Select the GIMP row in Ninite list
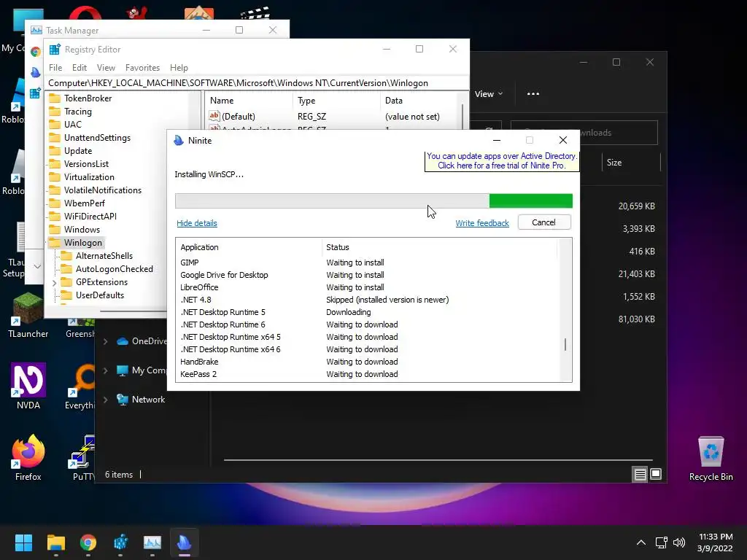Image resolution: width=747 pixels, height=560 pixels. [367, 262]
